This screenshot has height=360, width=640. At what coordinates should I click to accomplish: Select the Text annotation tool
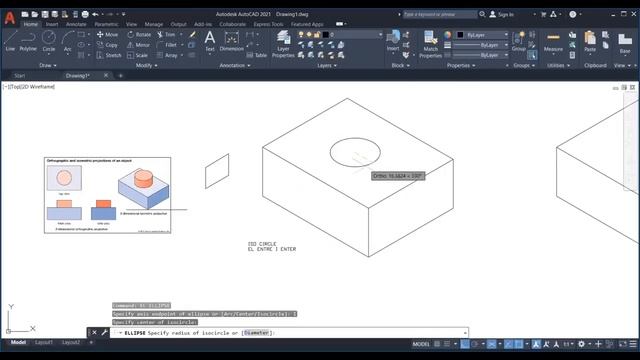(210, 41)
